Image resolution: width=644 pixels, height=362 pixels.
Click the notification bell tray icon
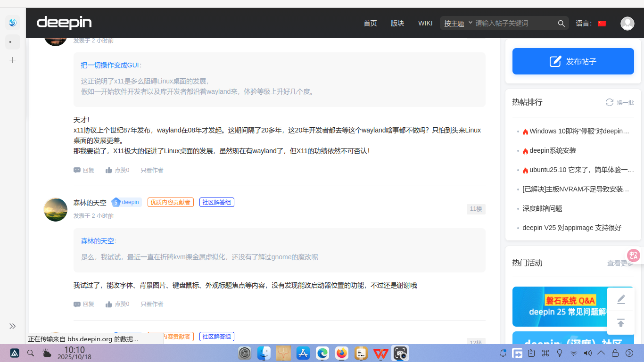tap(503, 353)
